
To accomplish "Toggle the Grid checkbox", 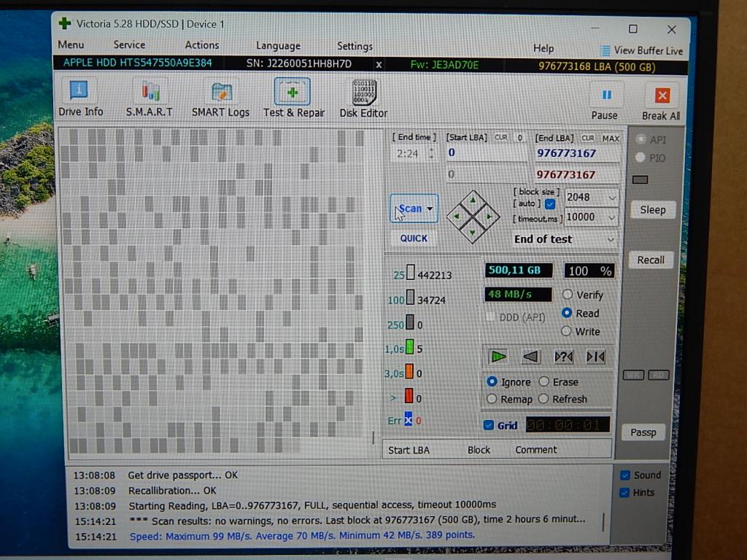I will [x=489, y=426].
